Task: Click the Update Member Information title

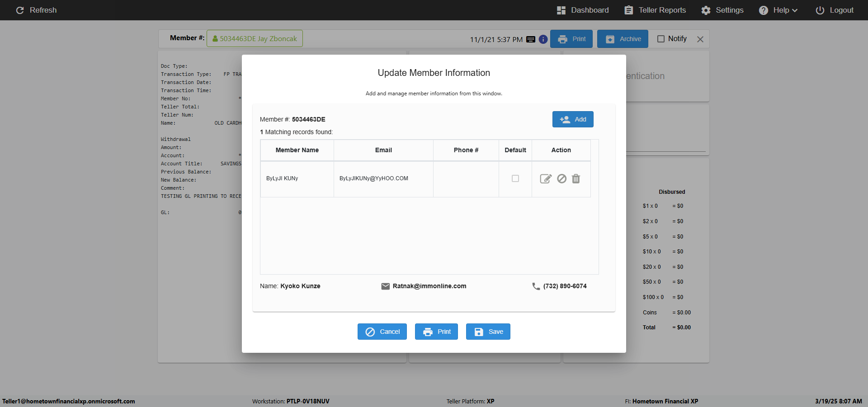Action: click(434, 73)
